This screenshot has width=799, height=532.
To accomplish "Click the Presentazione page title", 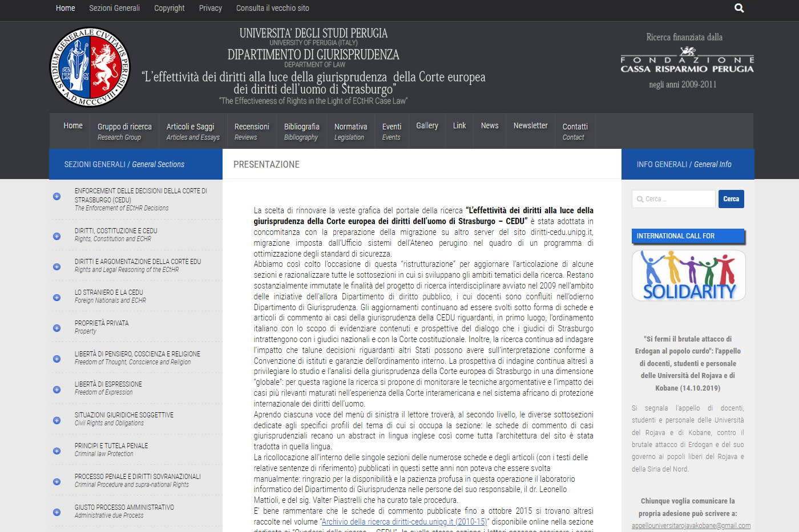I will (267, 164).
